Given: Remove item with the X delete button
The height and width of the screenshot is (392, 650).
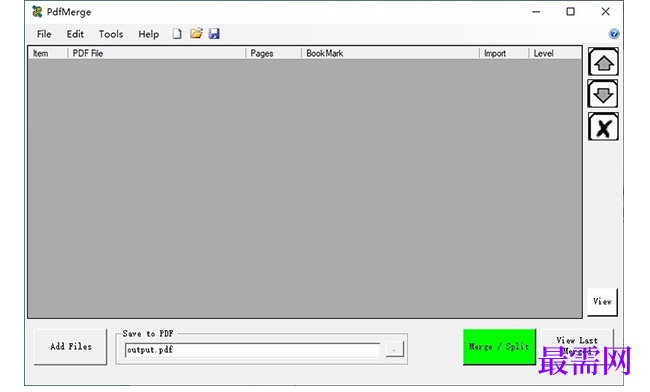Looking at the screenshot, I should 603,127.
